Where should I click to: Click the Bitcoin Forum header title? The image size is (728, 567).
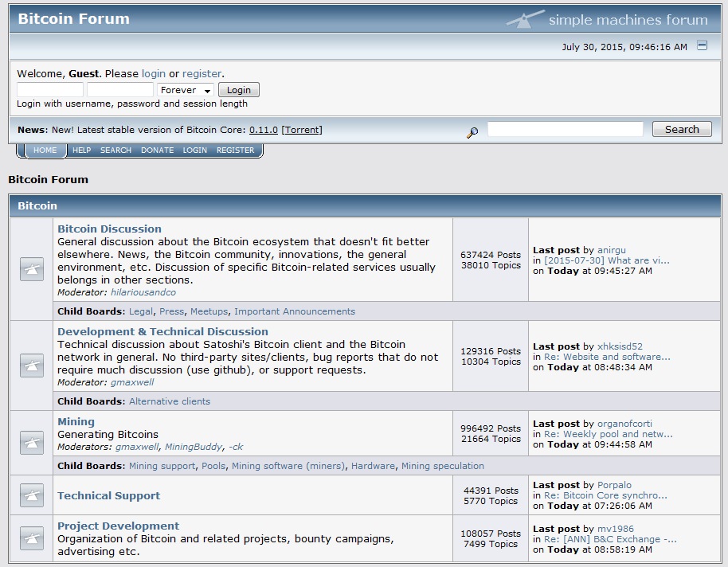(73, 18)
